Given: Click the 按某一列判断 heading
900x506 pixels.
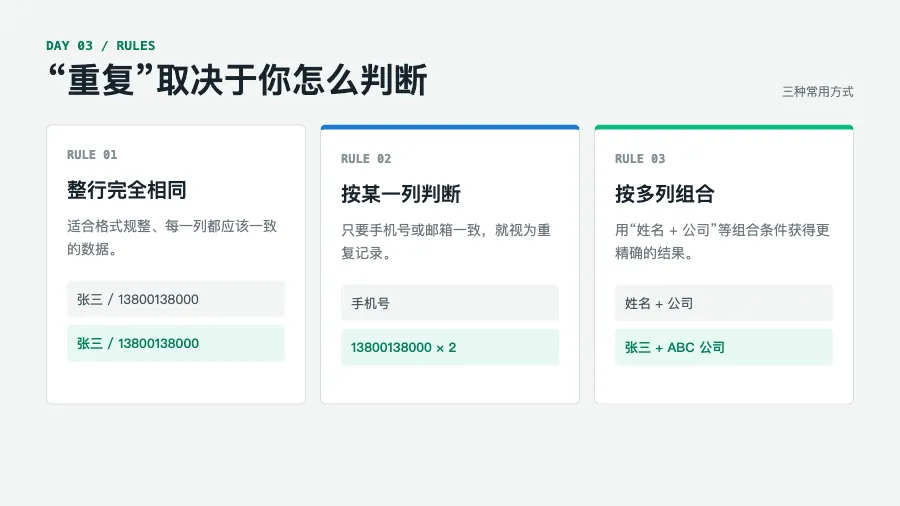Looking at the screenshot, I should (401, 194).
